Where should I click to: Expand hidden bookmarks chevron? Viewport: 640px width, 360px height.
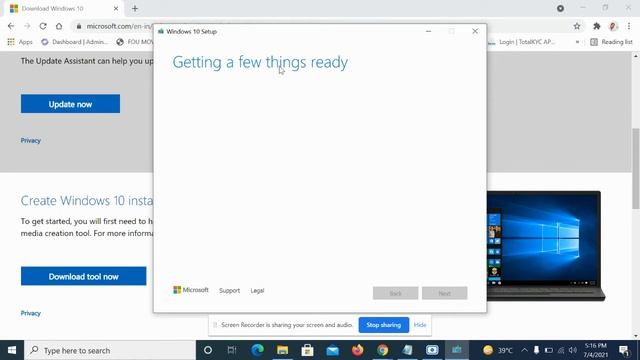click(577, 42)
